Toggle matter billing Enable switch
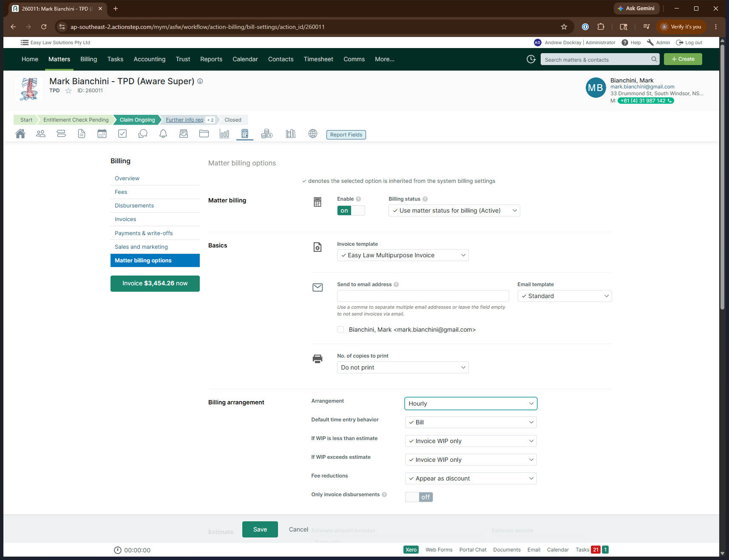 tap(351, 210)
